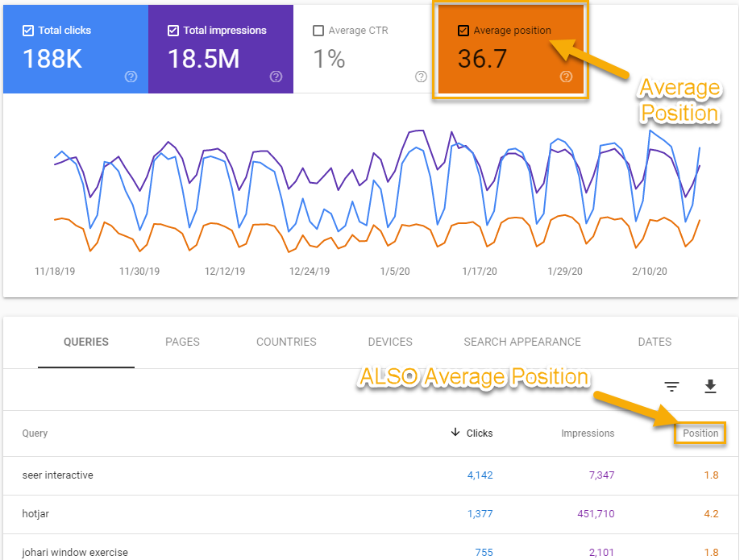Open help icon on Average position card
This screenshot has height=560, width=748.
566,77
